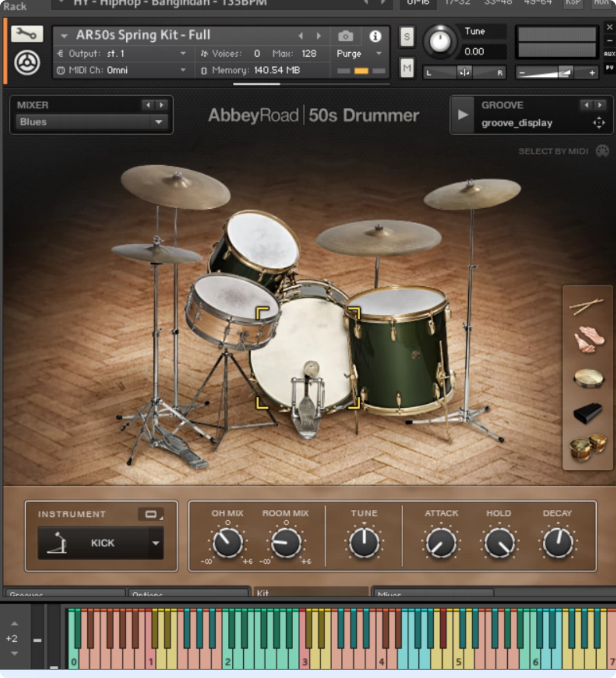Click the MIDI learn icon next to INSTRUMENT
The height and width of the screenshot is (678, 616).
coord(150,514)
